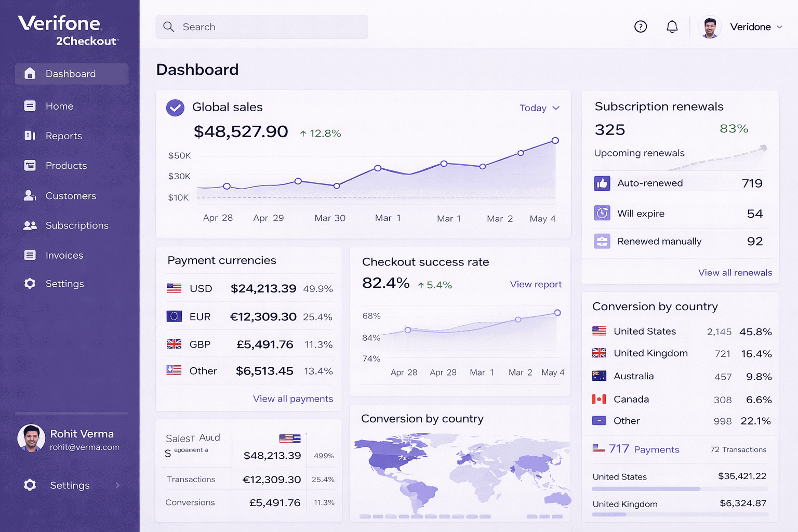Image resolution: width=798 pixels, height=532 pixels.
Task: Open the View all renewals link
Action: click(735, 273)
